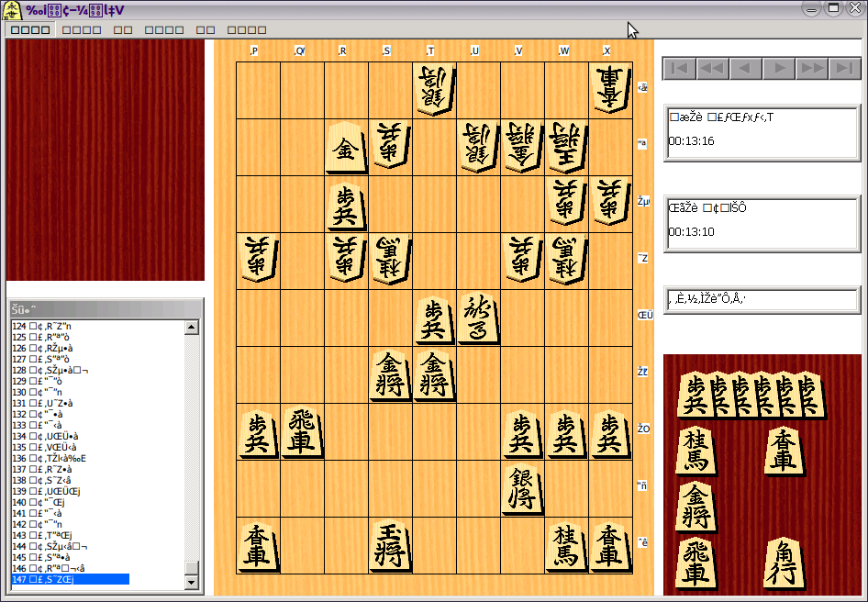Click the shogi piece application icon in the title bar
868x602 pixels.
(x=12, y=10)
